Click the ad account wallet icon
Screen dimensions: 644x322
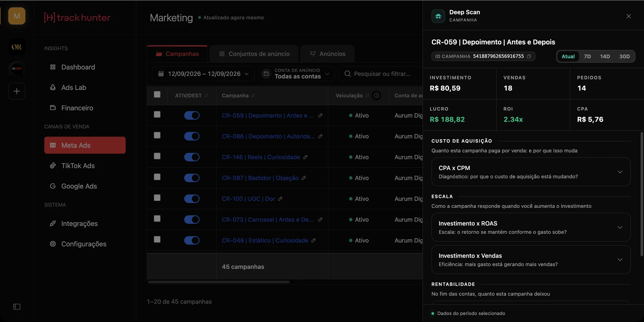(x=266, y=74)
